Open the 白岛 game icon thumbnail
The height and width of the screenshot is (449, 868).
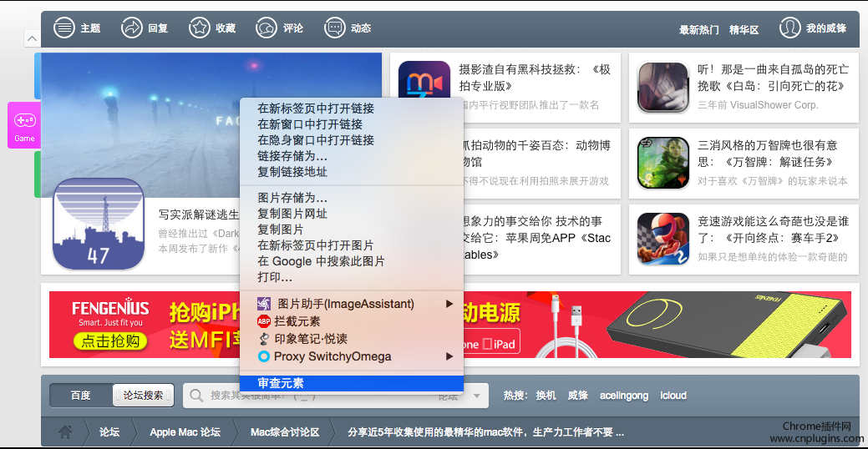click(663, 88)
